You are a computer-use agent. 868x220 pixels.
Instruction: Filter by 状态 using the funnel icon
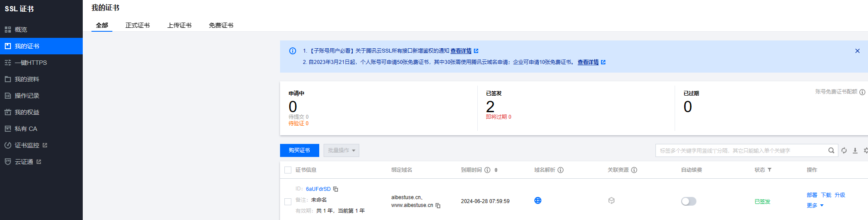(770, 170)
